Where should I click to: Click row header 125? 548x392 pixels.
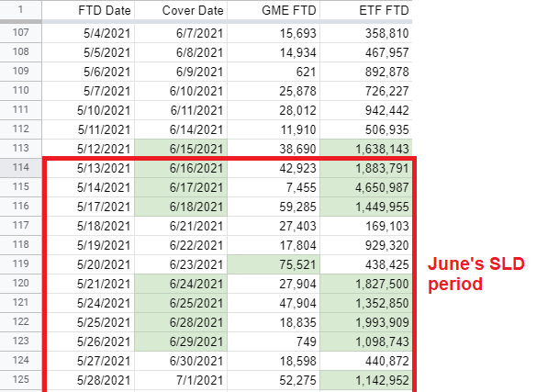pyautogui.click(x=20, y=380)
